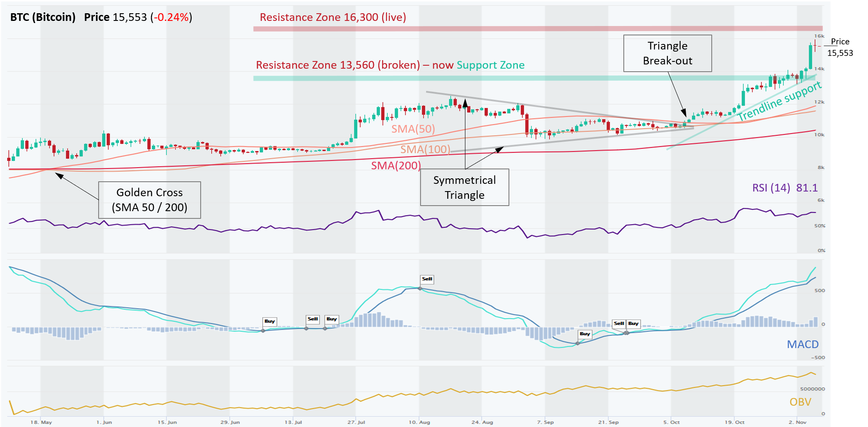Image resolution: width=868 pixels, height=427 pixels.
Task: Click the MACD -500 axis label
Action: coord(818,357)
